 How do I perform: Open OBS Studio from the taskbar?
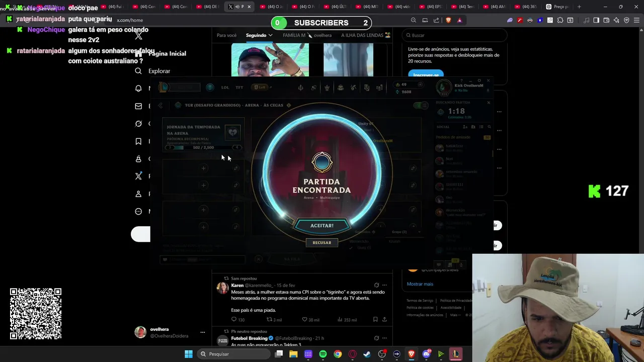pyautogui.click(x=382, y=354)
